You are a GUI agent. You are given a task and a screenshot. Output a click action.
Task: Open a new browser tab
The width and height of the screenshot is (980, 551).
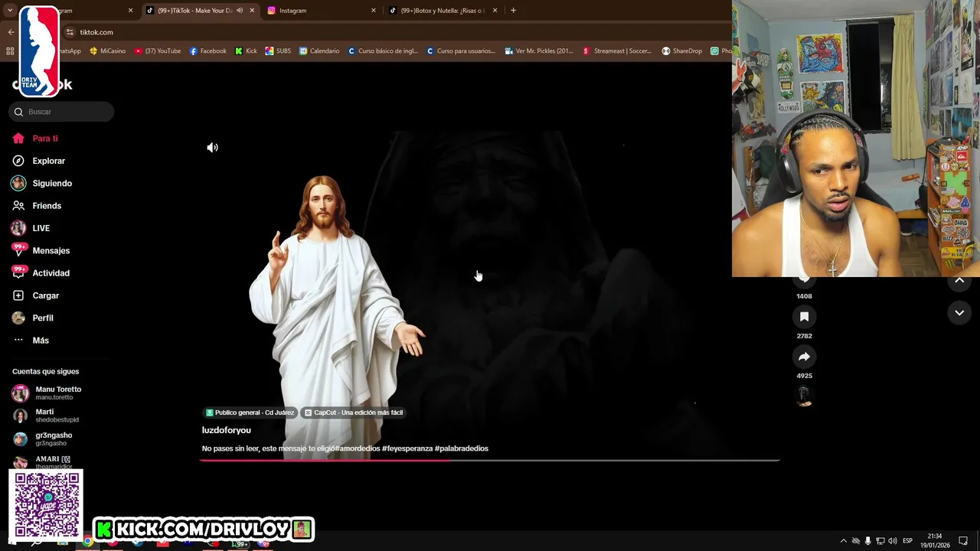click(x=513, y=11)
